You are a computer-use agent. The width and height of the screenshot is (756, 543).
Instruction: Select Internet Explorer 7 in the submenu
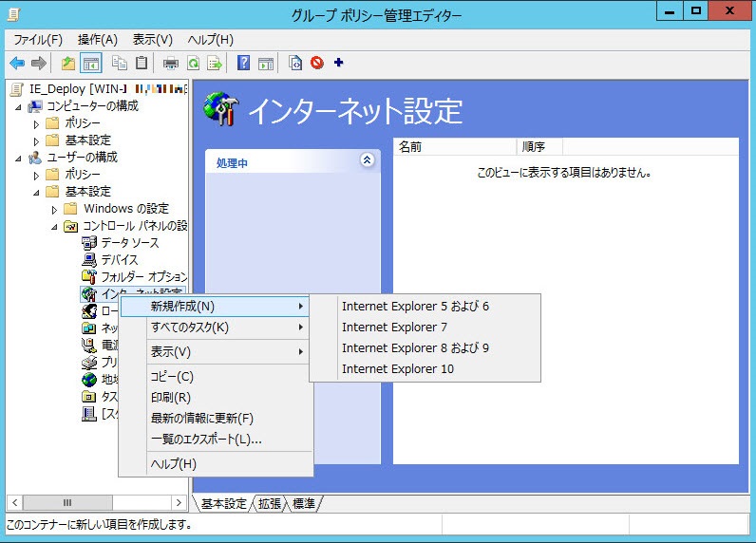pos(393,327)
